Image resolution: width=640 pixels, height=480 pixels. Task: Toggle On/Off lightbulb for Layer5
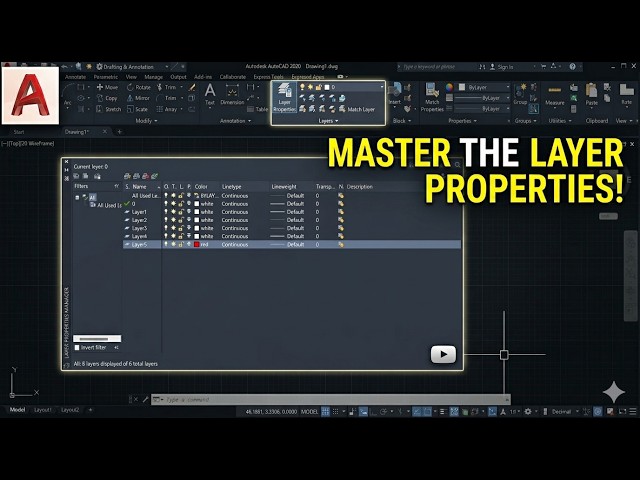point(166,244)
